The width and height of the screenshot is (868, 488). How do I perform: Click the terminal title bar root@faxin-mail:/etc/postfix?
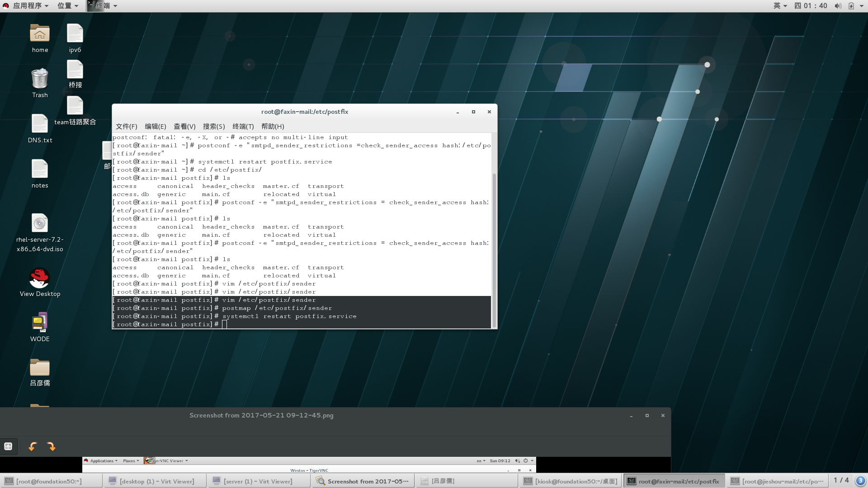[x=305, y=112]
